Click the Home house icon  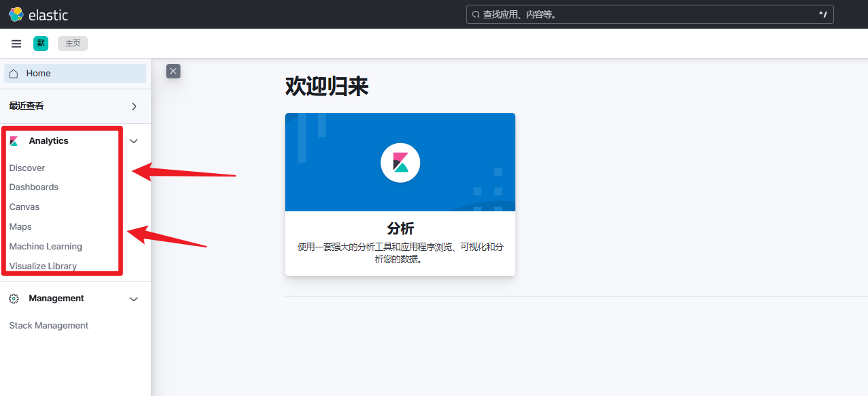point(14,74)
